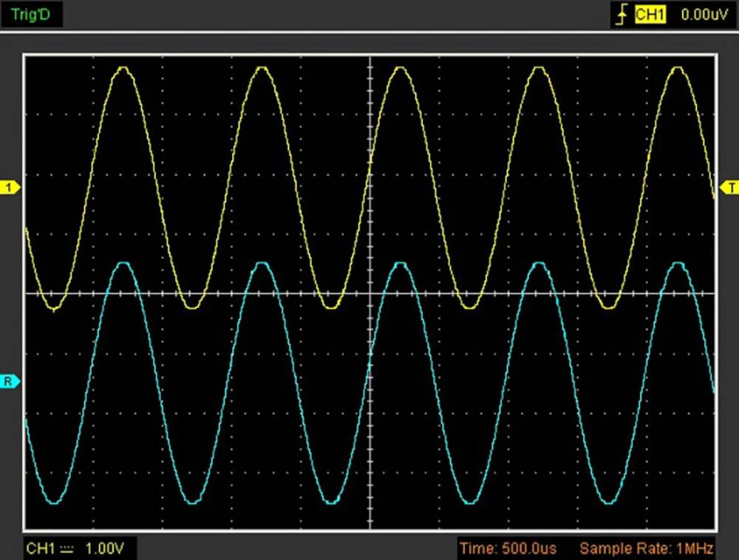Click the leftmost trough of yellow waveform
Screen dimensions: 739x560
pos(53,308)
